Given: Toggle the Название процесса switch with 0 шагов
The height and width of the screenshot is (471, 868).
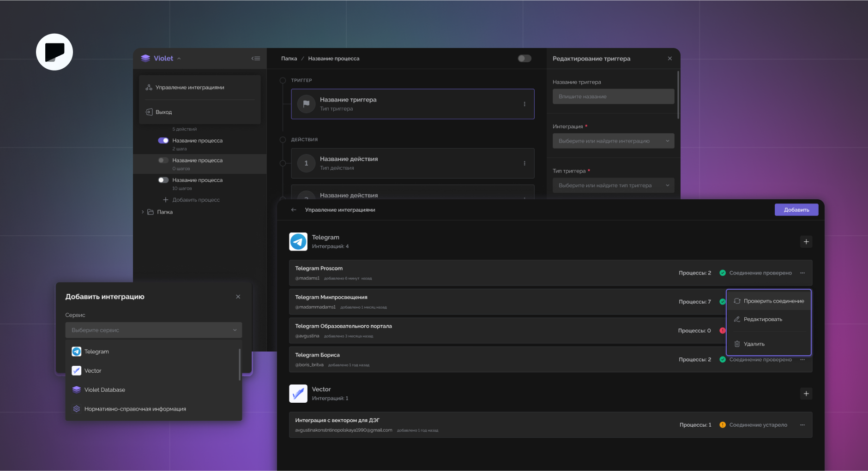Looking at the screenshot, I should point(163,161).
